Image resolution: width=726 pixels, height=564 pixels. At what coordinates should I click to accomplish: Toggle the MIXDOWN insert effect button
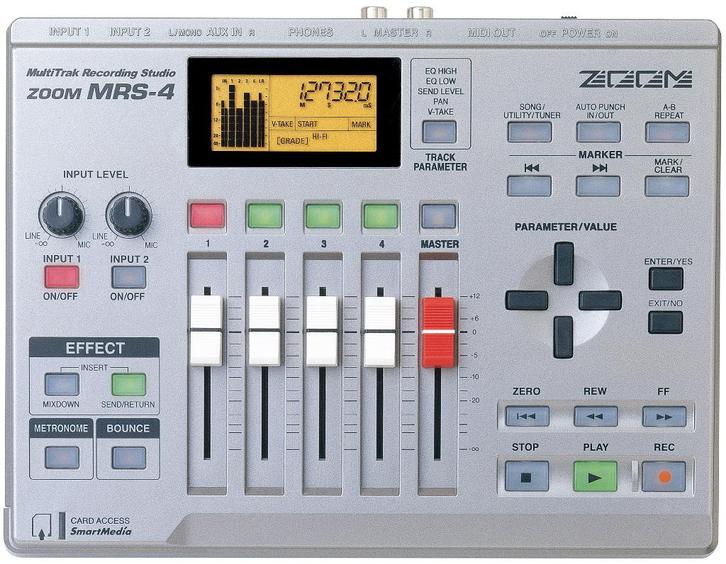coord(62,385)
